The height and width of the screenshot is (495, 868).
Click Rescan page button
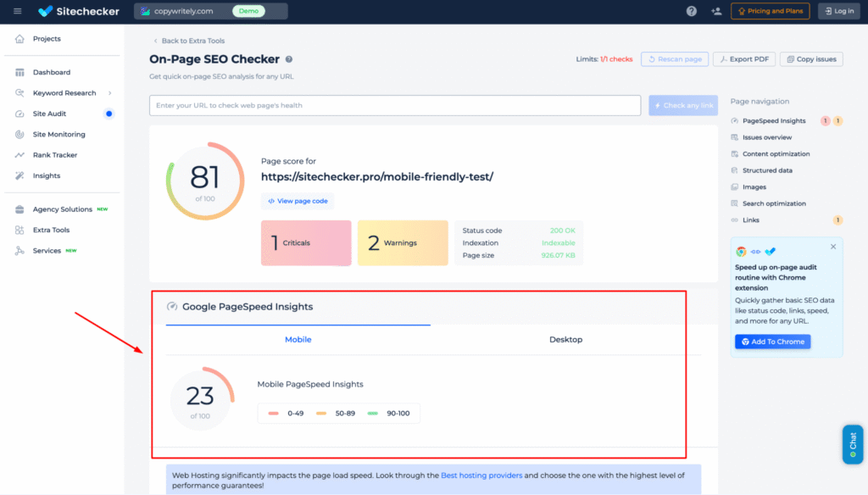point(675,59)
